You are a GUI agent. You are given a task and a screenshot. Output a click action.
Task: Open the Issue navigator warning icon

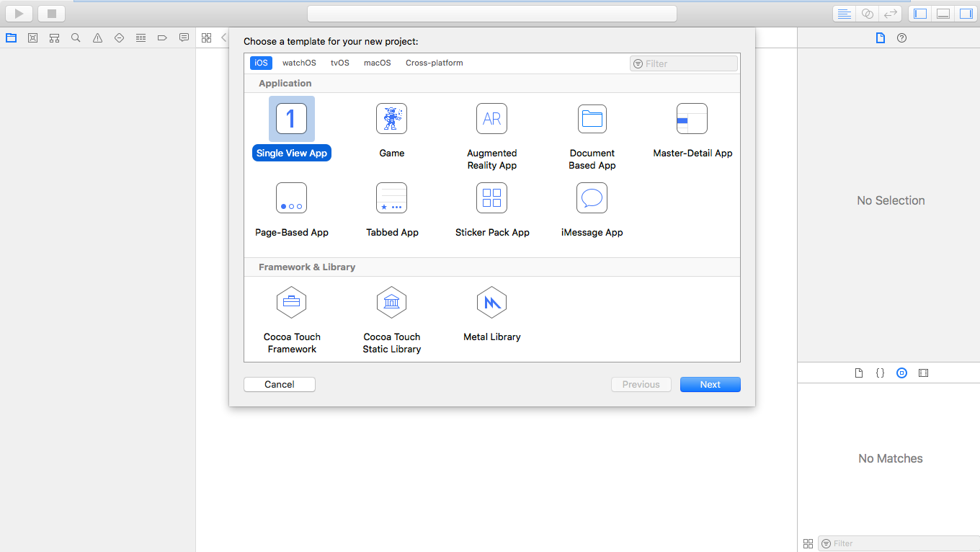pyautogui.click(x=97, y=38)
